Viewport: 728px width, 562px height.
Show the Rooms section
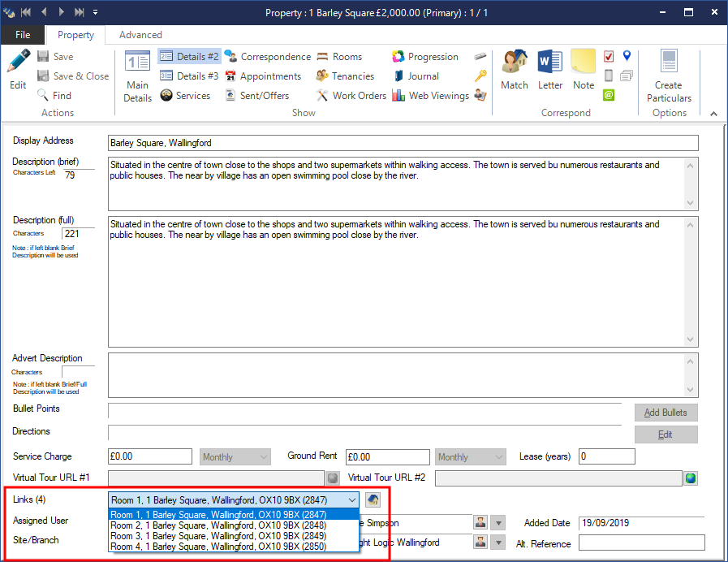pos(339,57)
